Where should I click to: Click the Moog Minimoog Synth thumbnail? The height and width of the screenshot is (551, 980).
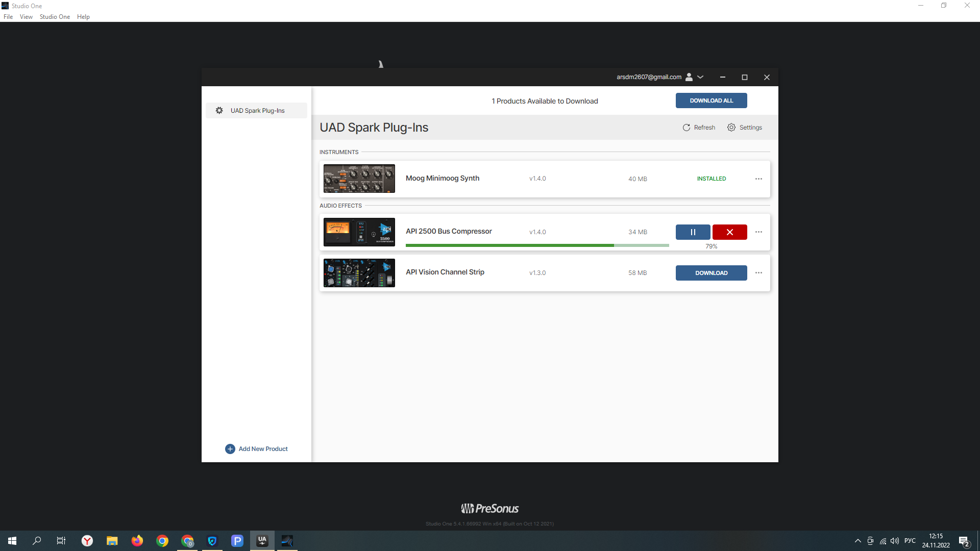tap(359, 179)
